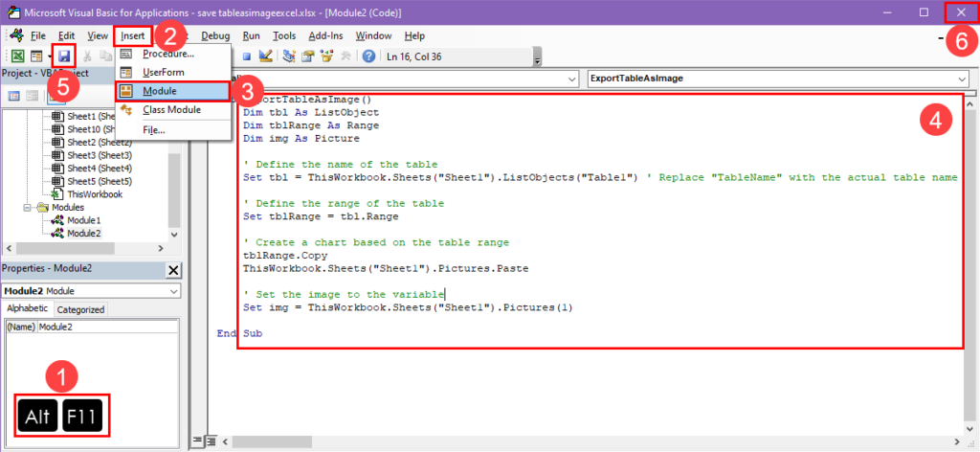980x452 pixels.
Task: Click View Object icon in Project panel
Action: (x=32, y=96)
